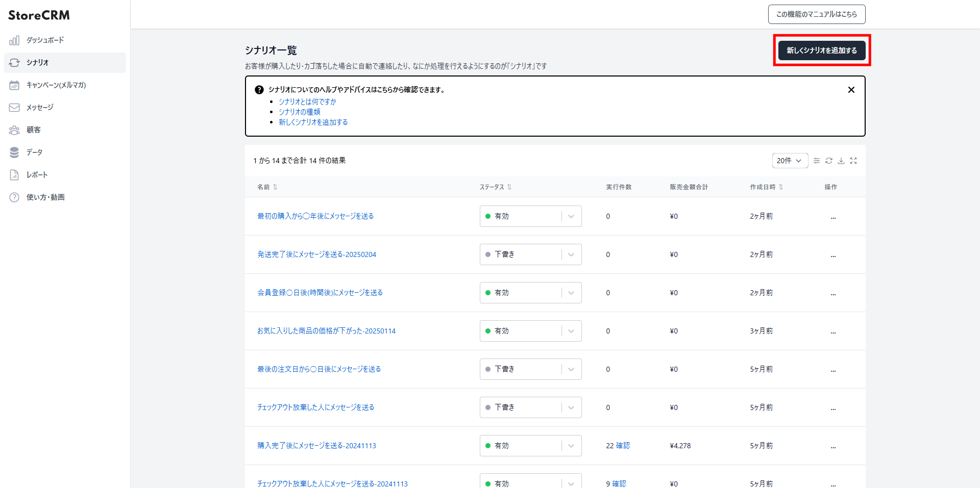Dismiss the scenario help panel
Viewport: 980px width, 488px height.
(851, 90)
